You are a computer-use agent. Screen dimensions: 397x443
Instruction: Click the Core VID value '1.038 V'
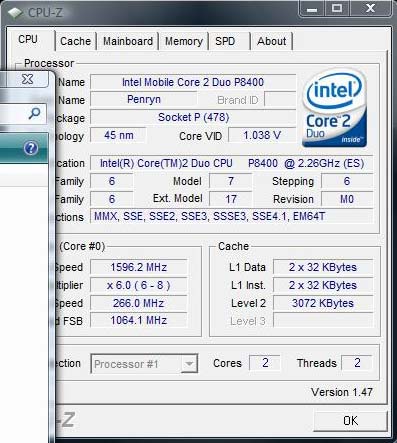coord(262,135)
